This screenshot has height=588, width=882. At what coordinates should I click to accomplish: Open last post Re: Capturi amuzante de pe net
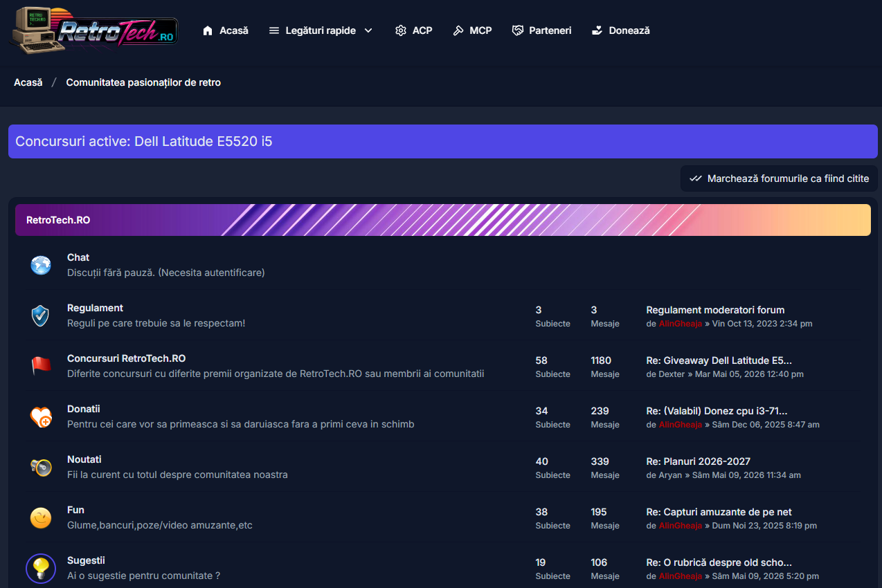pyautogui.click(x=719, y=512)
